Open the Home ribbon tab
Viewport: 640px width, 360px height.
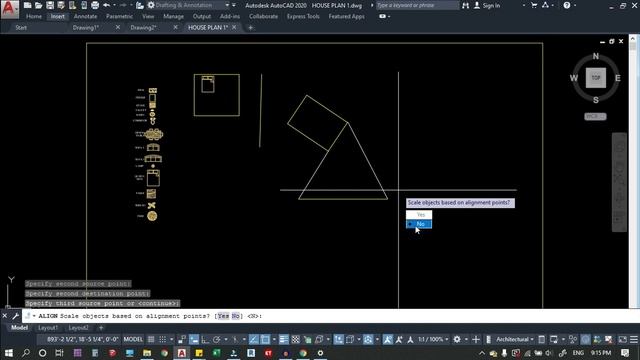(34, 16)
